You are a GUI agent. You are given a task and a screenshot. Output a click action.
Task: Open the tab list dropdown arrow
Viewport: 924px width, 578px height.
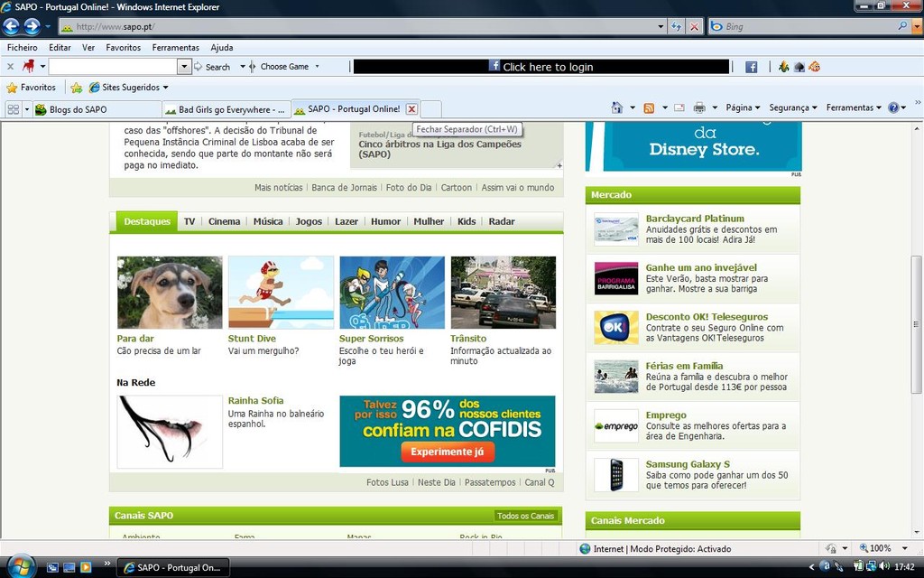pyautogui.click(x=26, y=109)
